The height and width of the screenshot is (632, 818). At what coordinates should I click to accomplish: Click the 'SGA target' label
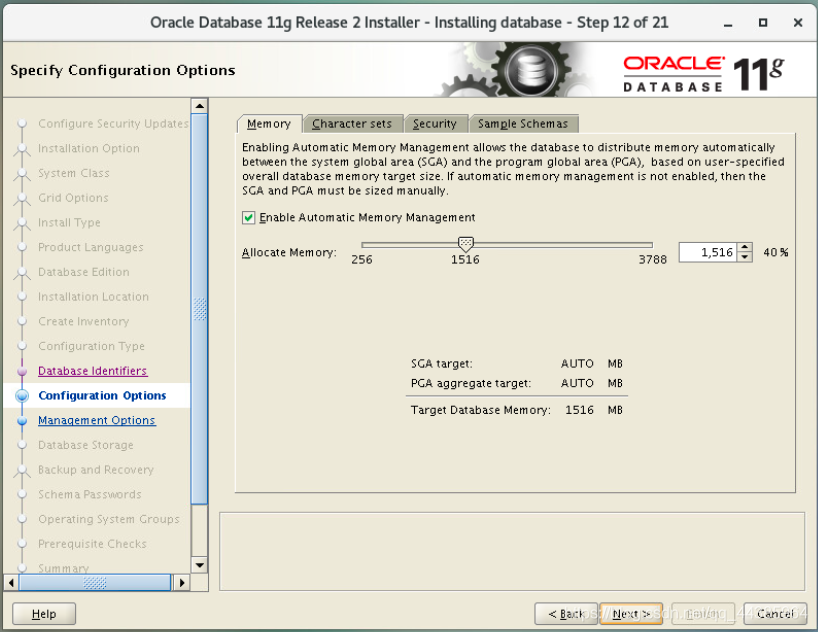[441, 364]
